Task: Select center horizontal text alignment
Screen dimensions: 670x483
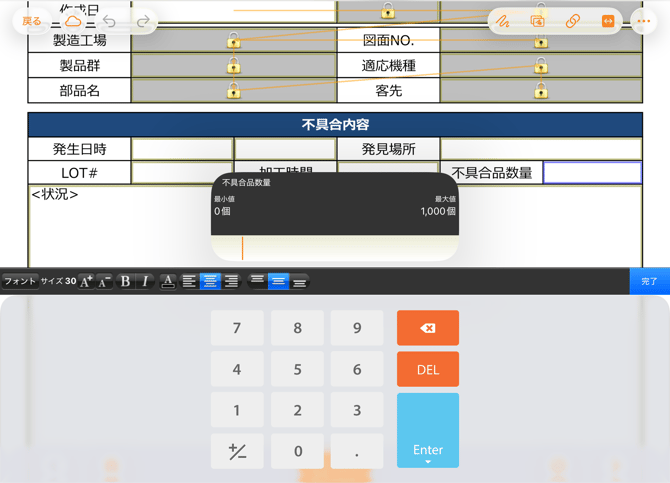Action: [210, 282]
